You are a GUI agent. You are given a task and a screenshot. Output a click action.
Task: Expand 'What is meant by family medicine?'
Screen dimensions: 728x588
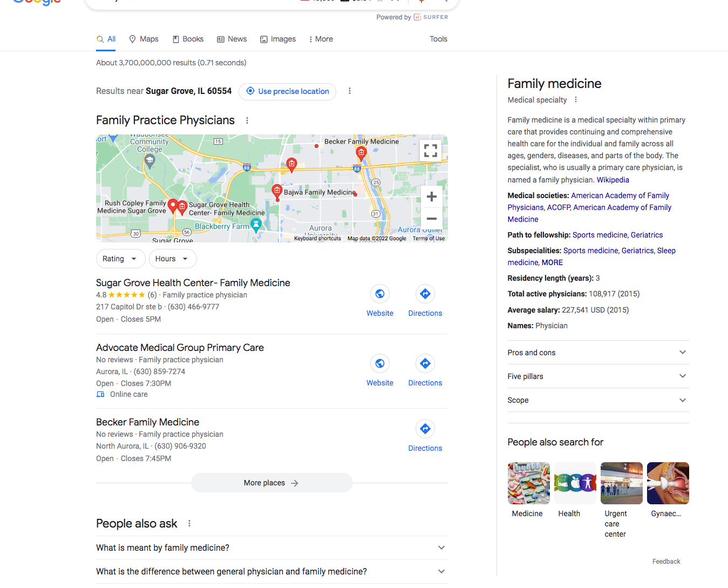click(x=272, y=548)
